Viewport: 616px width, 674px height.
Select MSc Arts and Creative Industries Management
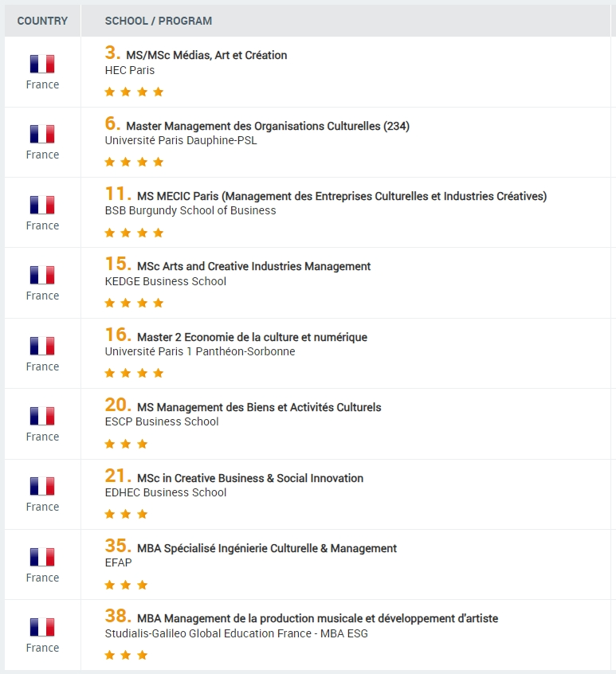tap(253, 266)
